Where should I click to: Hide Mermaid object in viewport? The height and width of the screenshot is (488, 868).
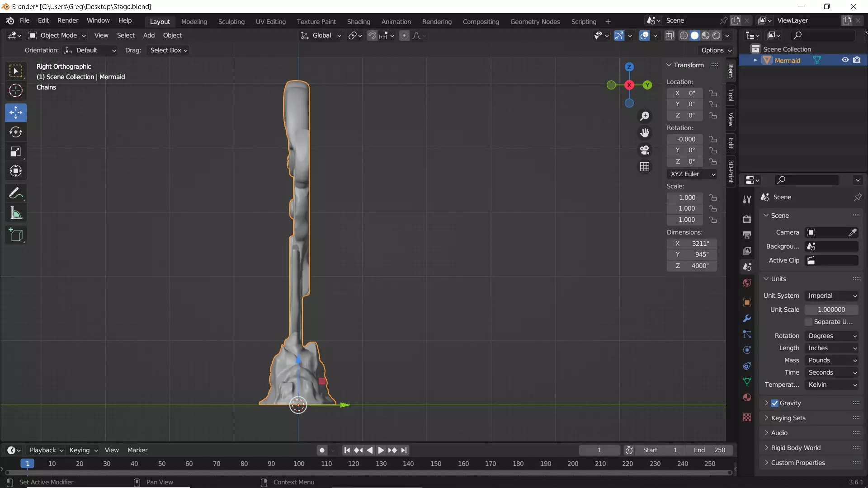click(x=845, y=60)
